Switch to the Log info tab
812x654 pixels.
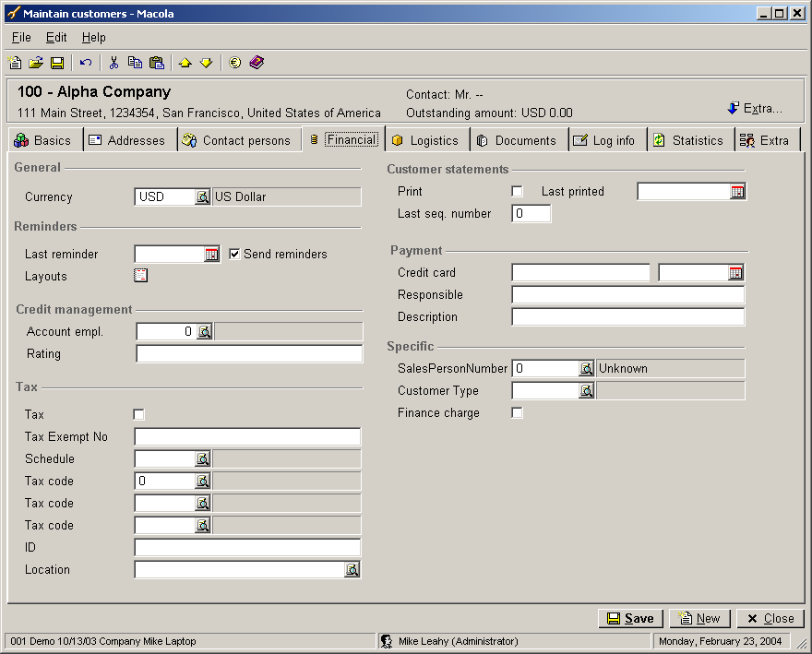pos(608,140)
